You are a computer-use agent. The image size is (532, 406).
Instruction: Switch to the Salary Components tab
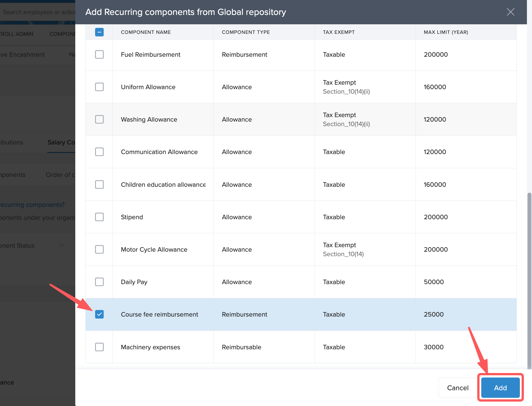tap(61, 142)
